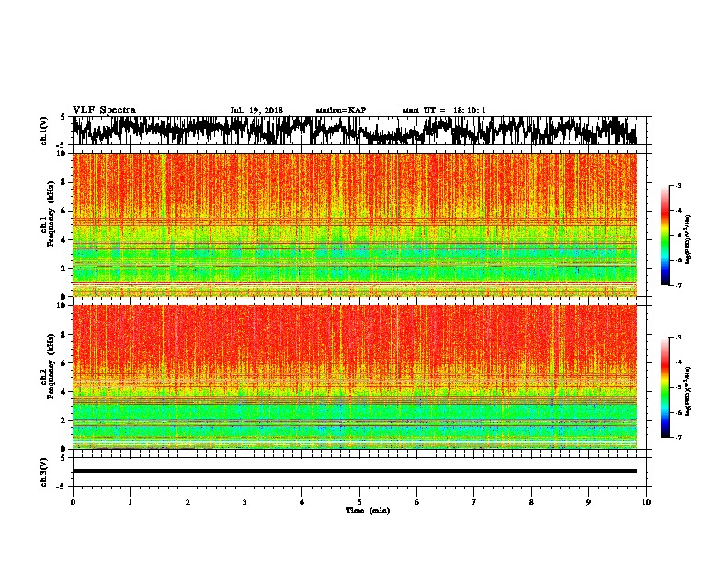Click the "start UT = 18:10:1" header text
This screenshot has width=728, height=563.
[444, 110]
